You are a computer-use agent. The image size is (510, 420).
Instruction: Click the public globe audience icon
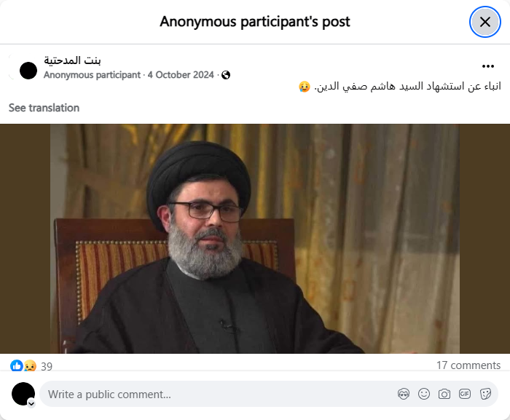pos(226,75)
